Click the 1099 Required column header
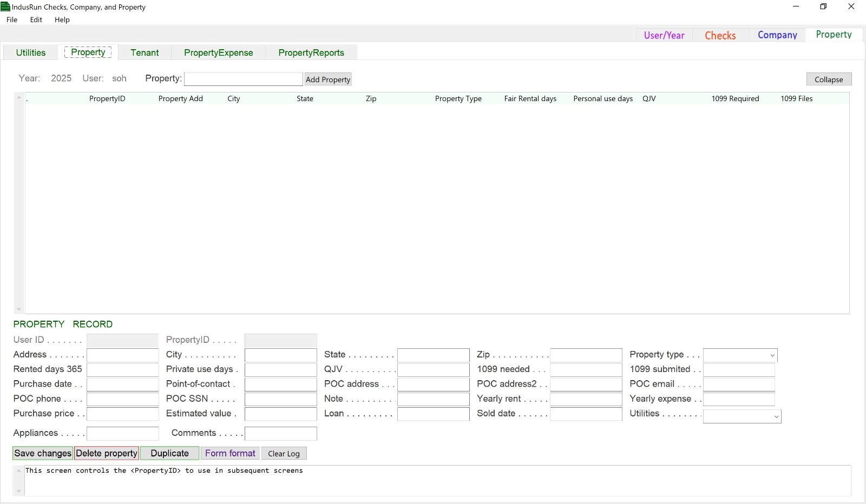Viewport: 866px width, 504px height. click(x=735, y=98)
